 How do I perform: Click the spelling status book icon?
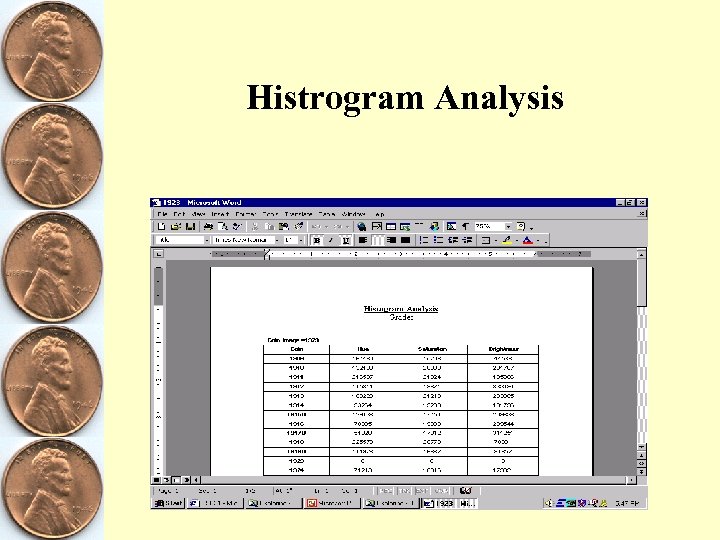[x=466, y=490]
